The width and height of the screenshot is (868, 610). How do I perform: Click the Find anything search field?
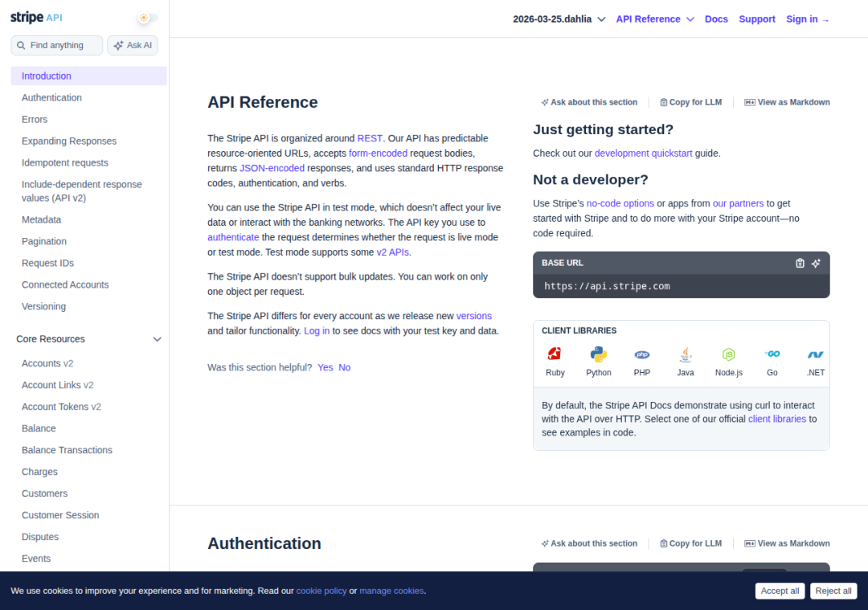pos(56,45)
